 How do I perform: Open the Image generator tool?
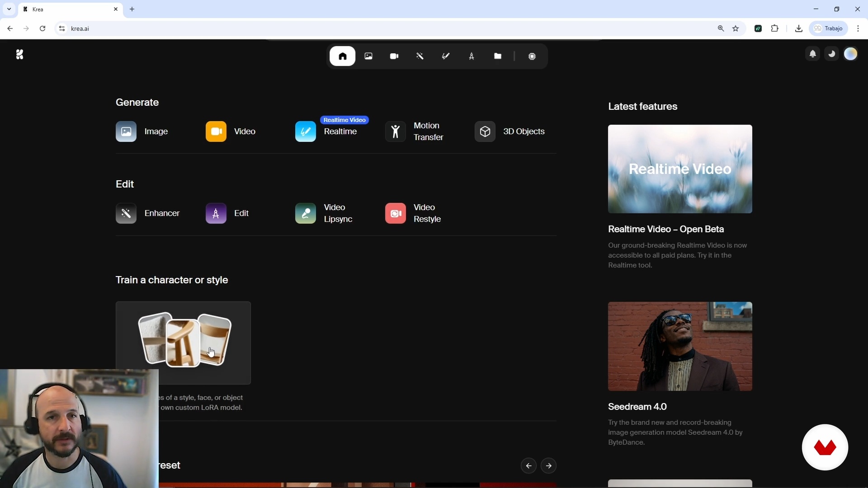(142, 131)
